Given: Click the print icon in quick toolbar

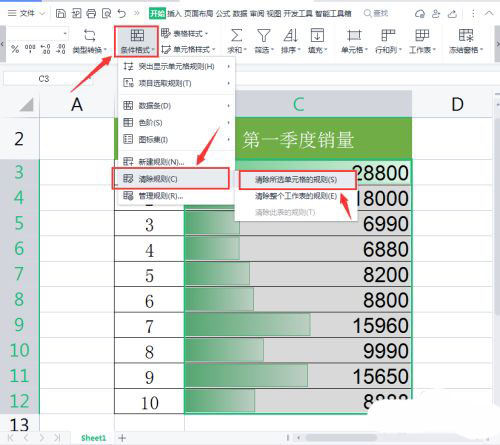Looking at the screenshot, I should click(91, 13).
